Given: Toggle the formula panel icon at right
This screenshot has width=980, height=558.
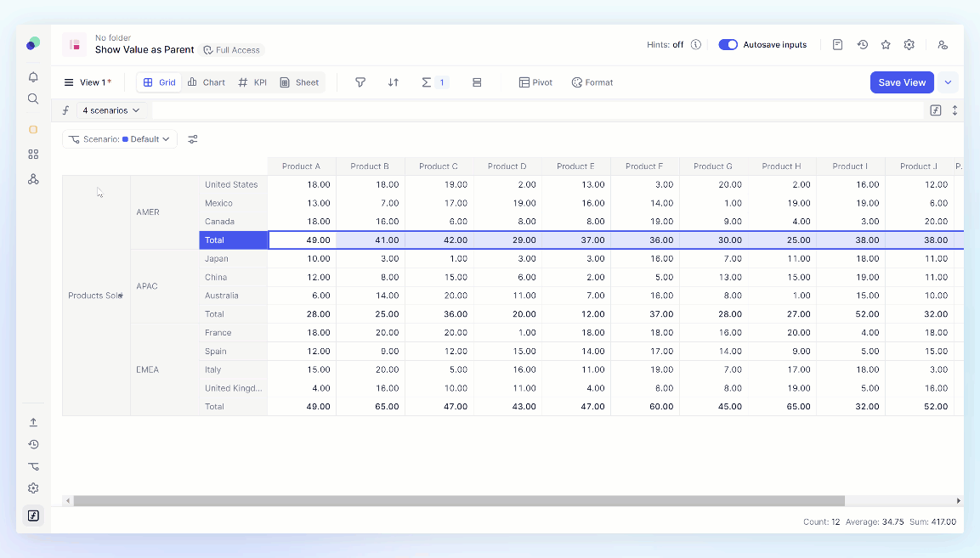Looking at the screenshot, I should [936, 110].
